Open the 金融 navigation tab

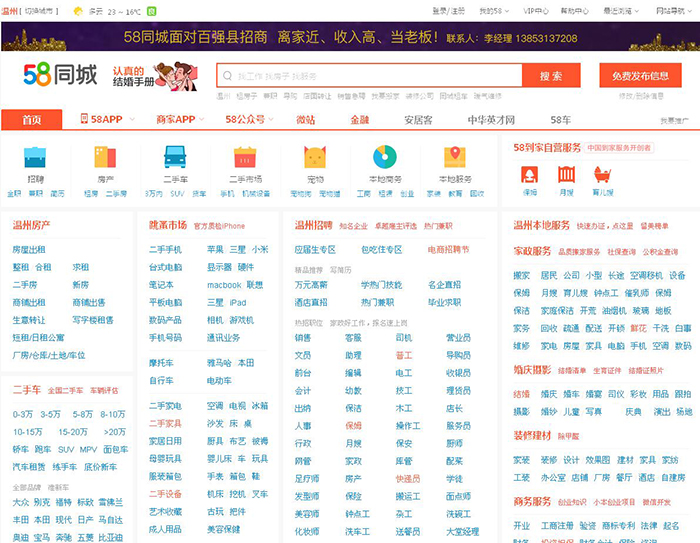click(x=359, y=119)
